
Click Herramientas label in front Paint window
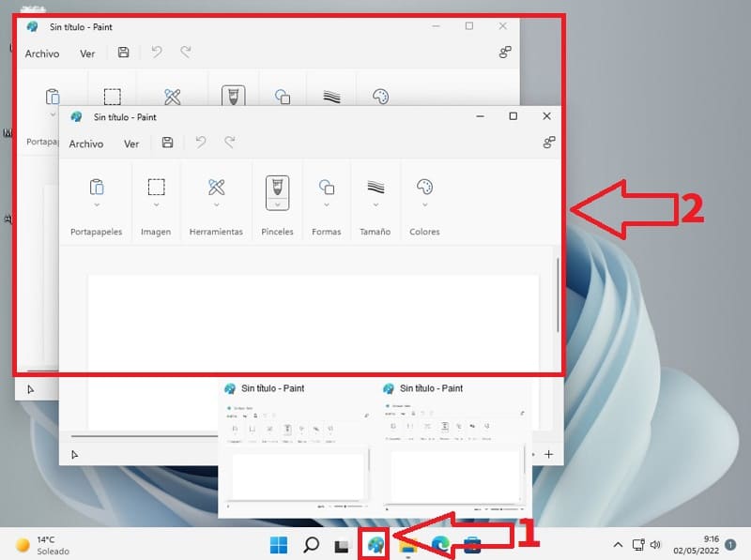point(216,232)
